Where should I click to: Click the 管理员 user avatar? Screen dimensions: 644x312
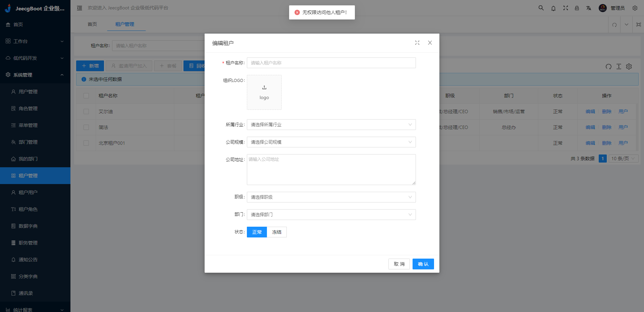(x=603, y=8)
